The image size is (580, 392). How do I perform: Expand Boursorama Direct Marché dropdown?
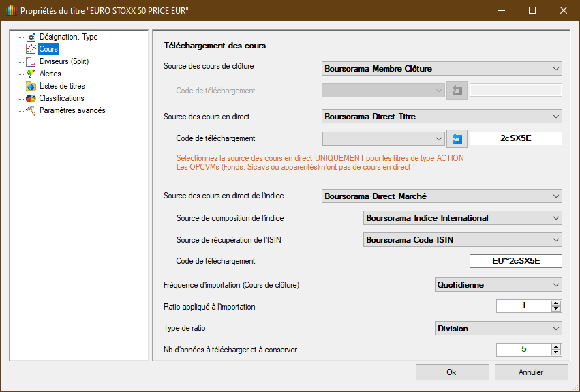pyautogui.click(x=441, y=196)
